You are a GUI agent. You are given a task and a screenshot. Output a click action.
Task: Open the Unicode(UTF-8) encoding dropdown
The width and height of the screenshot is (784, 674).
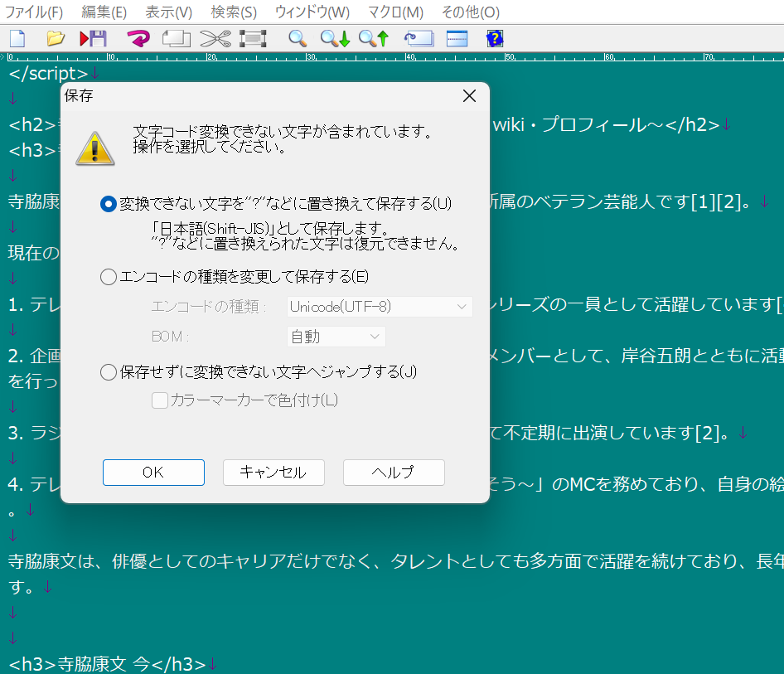(x=380, y=307)
